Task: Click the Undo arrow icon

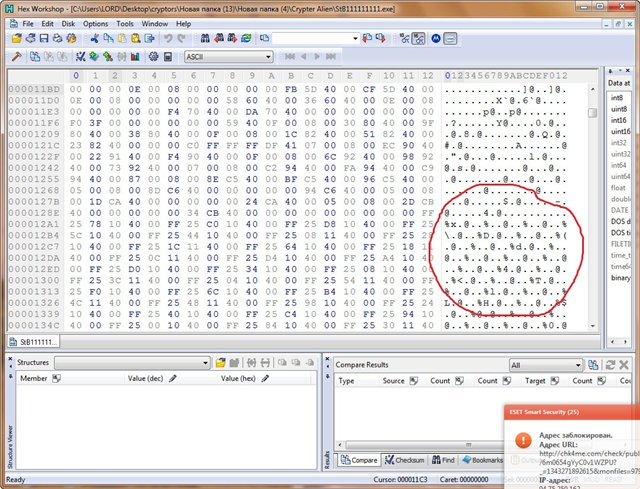Action: 168,38
